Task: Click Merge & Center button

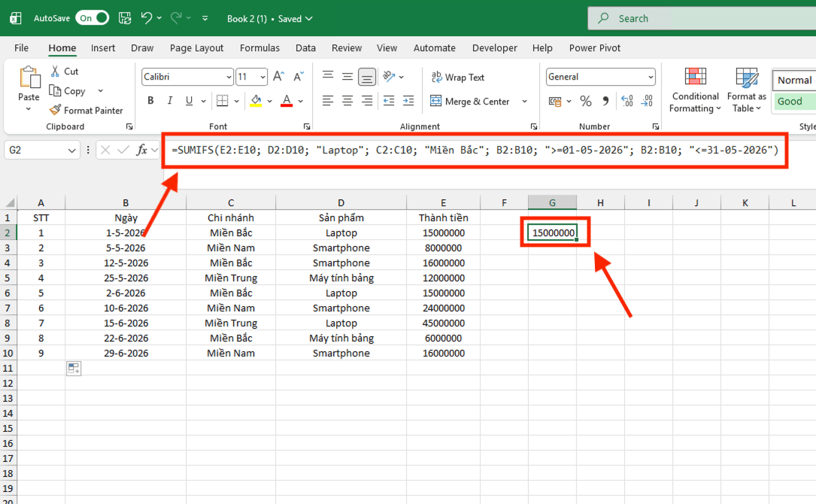Action: click(x=471, y=101)
